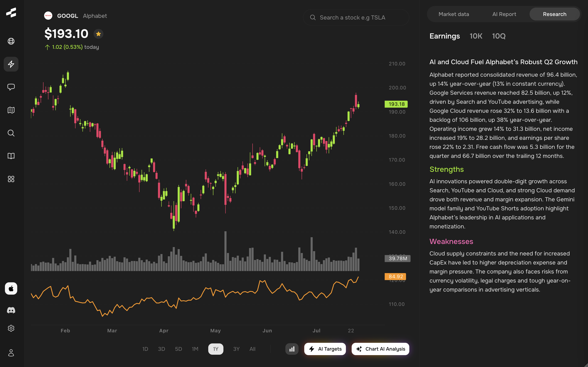Click the stock search input field

pos(356,17)
